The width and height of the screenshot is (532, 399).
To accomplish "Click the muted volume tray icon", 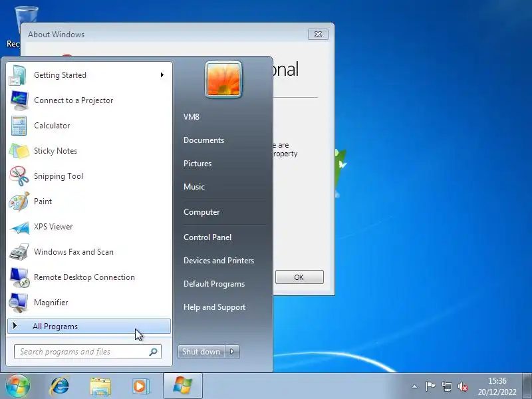I will 462,386.
